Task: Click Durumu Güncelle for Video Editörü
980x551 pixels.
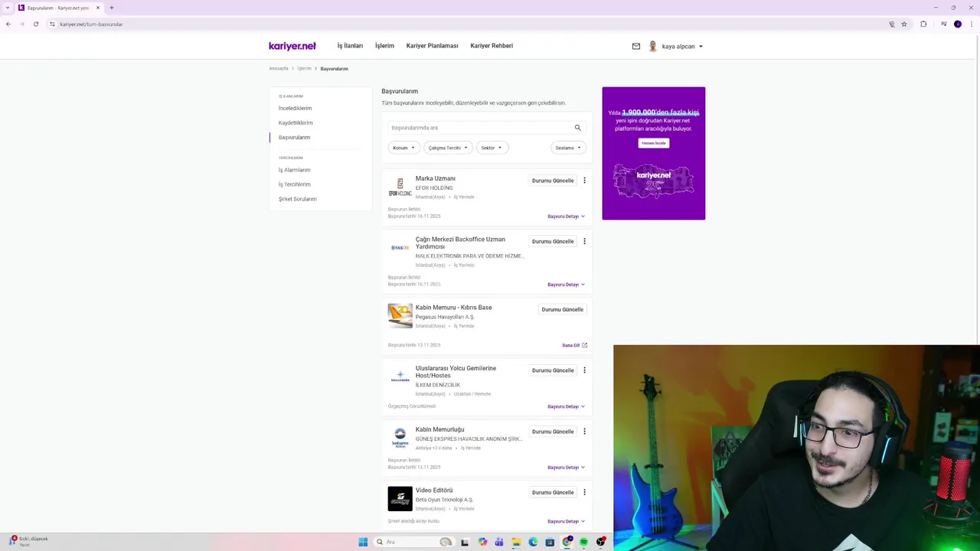Action: [553, 492]
